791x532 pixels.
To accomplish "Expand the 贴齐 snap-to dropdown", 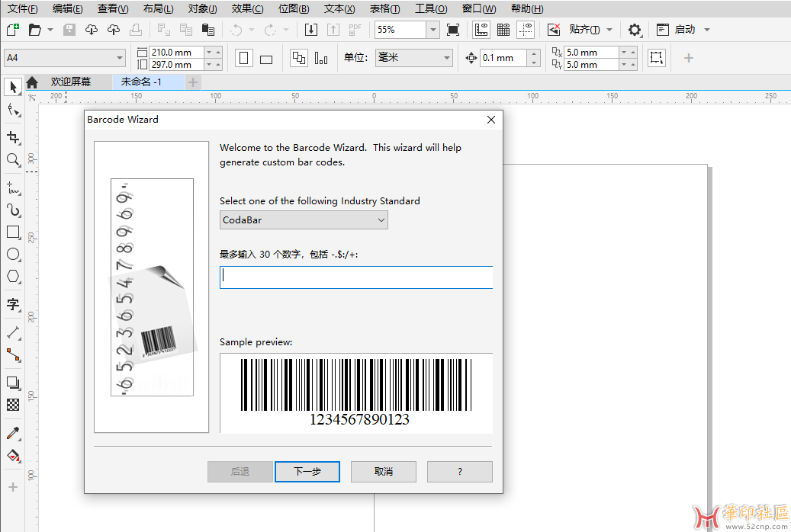I will (609, 30).
